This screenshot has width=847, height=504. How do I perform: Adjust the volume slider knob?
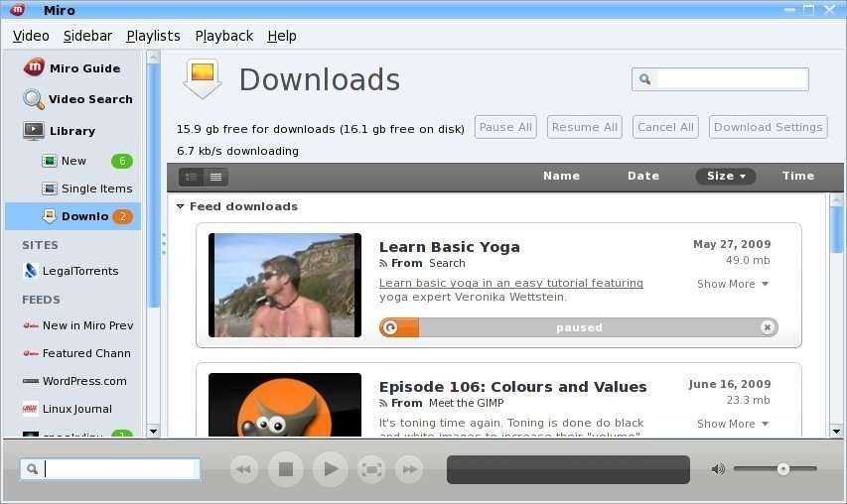783,469
